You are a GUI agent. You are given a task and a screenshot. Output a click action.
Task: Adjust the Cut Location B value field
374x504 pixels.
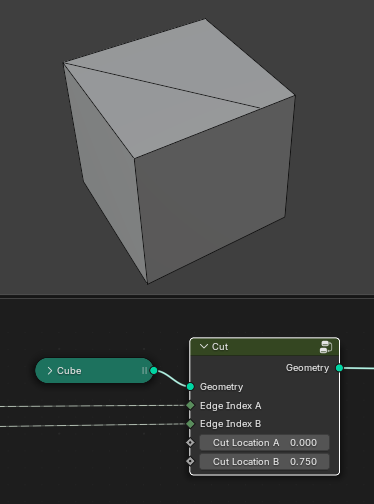[264, 462]
